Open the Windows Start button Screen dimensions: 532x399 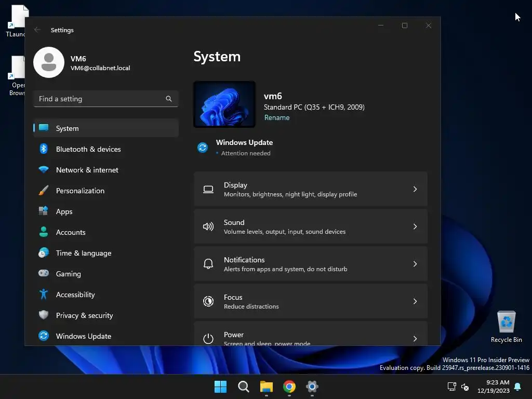220,387
